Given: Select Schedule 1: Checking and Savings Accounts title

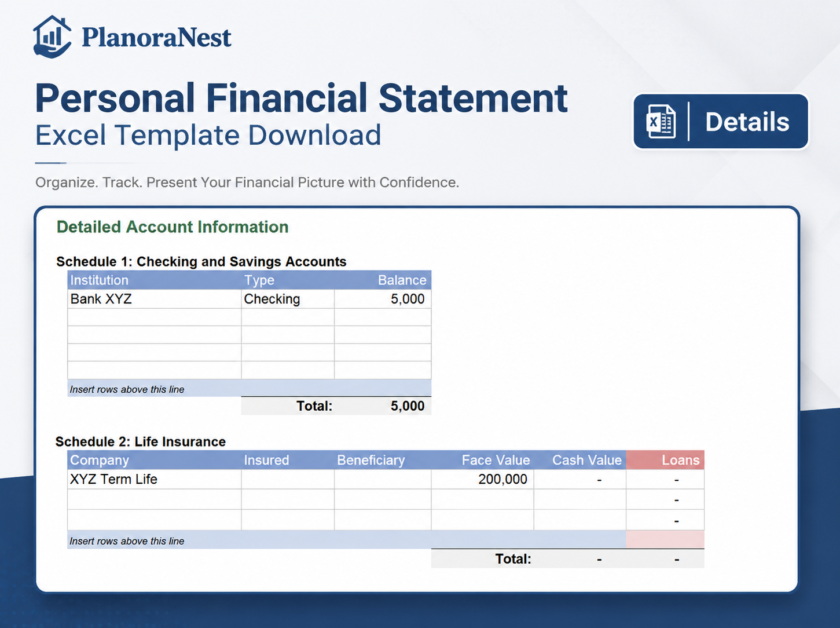Looking at the screenshot, I should (x=201, y=262).
